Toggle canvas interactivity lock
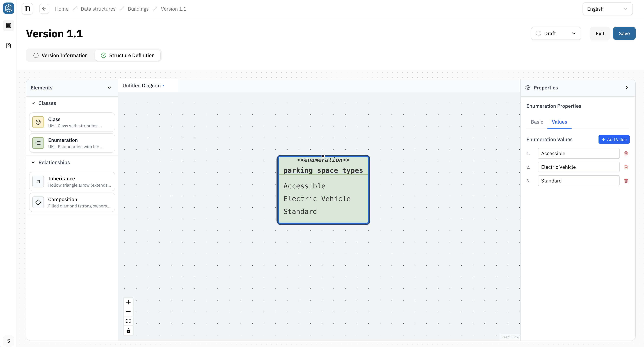Image resolution: width=644 pixels, height=347 pixels. coord(128,330)
